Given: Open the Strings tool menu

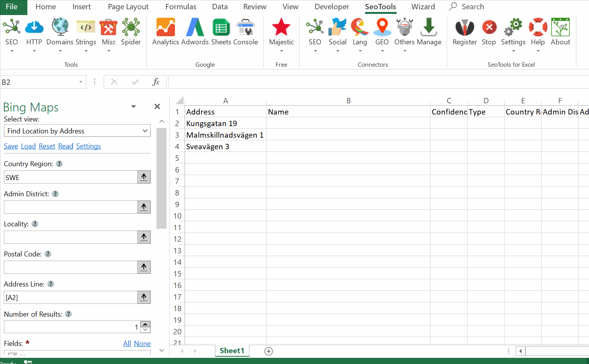Looking at the screenshot, I should click(86, 35).
